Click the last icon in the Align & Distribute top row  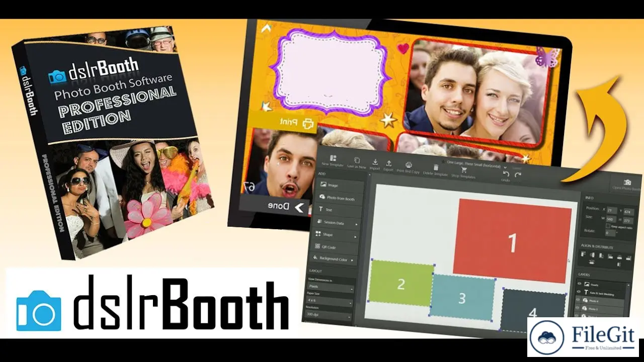628,258
